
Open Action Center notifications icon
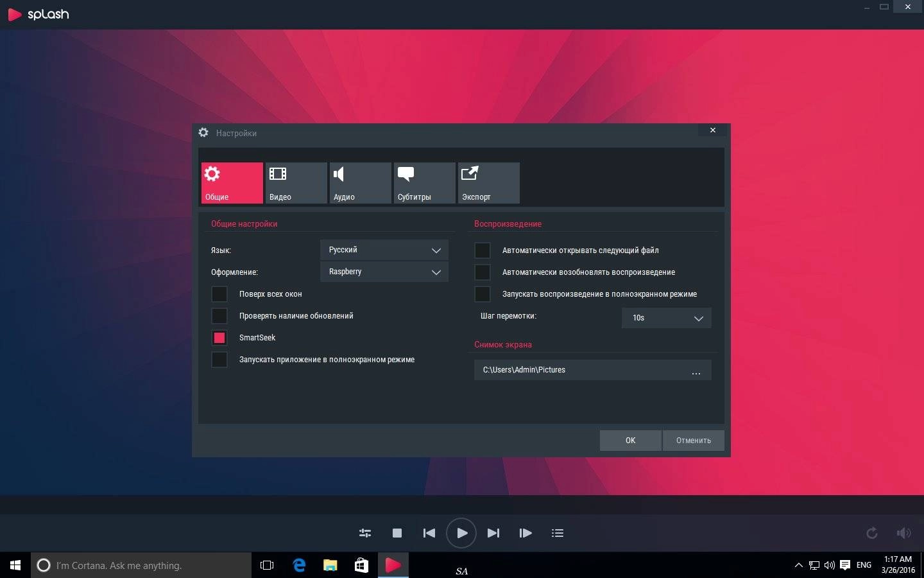tap(845, 565)
